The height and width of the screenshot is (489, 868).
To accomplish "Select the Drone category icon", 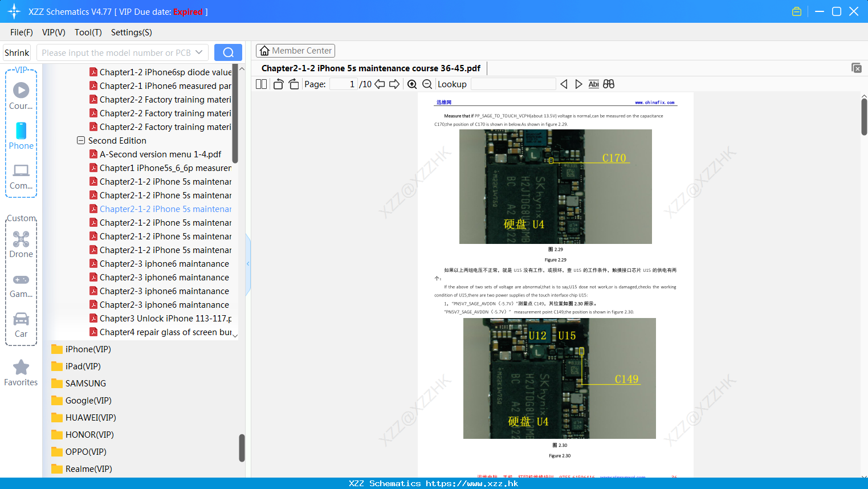I will click(21, 244).
